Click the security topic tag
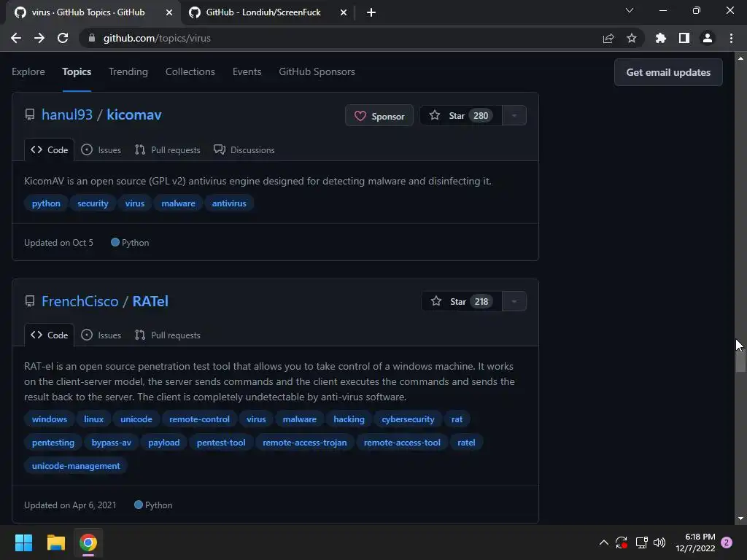This screenshot has height=560, width=747. 93,203
